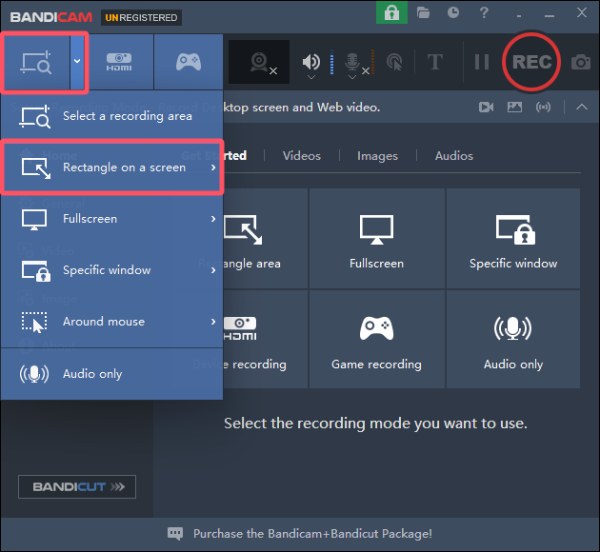Click the UNREGISTERED badge
Screen dimensions: 600x552
coord(141,18)
